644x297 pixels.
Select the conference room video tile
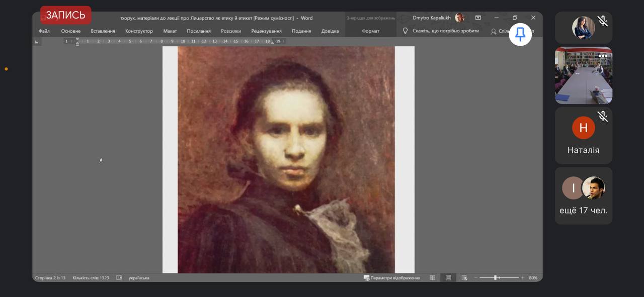pyautogui.click(x=584, y=75)
